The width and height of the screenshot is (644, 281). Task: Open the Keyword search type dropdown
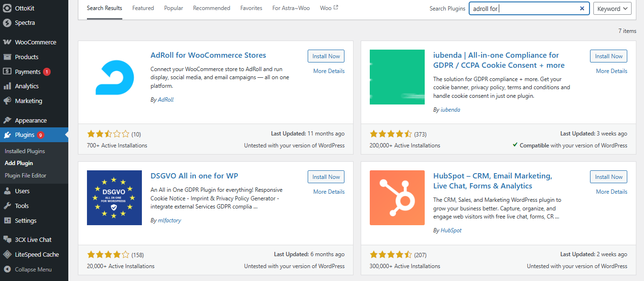[612, 9]
